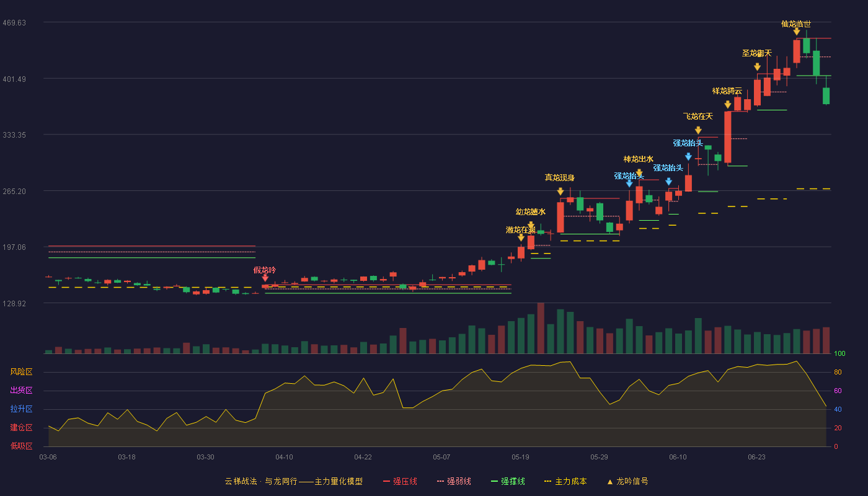The image size is (868, 496).
Task: Toggle the 强压线 legend item
Action: point(400,481)
